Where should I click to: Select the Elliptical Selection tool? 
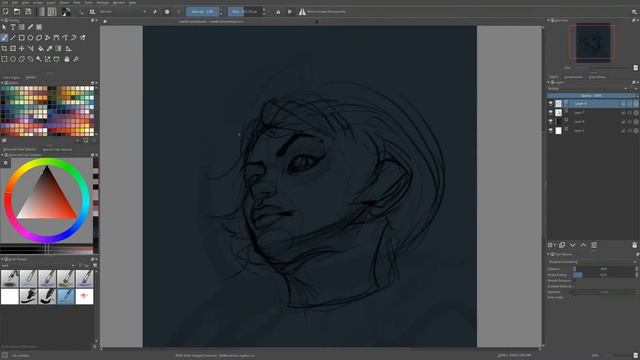(13, 59)
